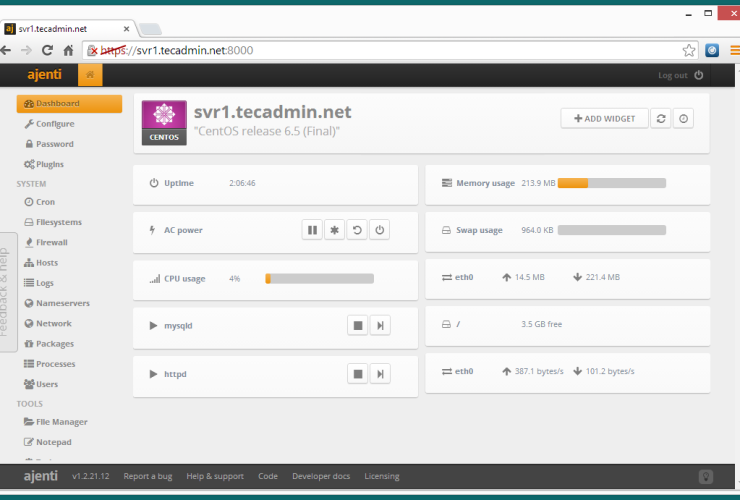Open the Chrome menu hamburger button
The width and height of the screenshot is (740, 500).
pos(734,50)
